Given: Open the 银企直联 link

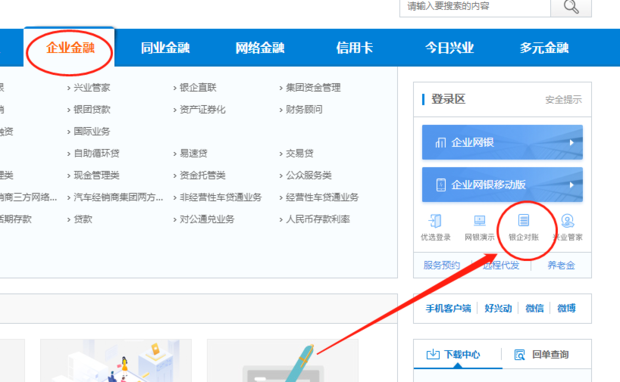Looking at the screenshot, I should (x=198, y=87).
